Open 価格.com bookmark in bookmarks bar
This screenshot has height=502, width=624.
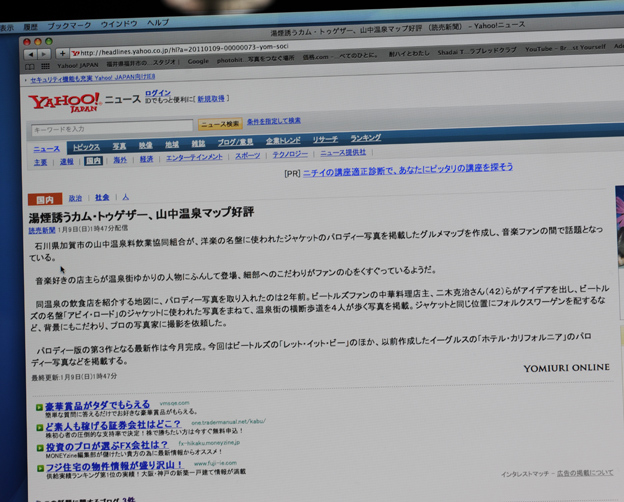tap(340, 56)
